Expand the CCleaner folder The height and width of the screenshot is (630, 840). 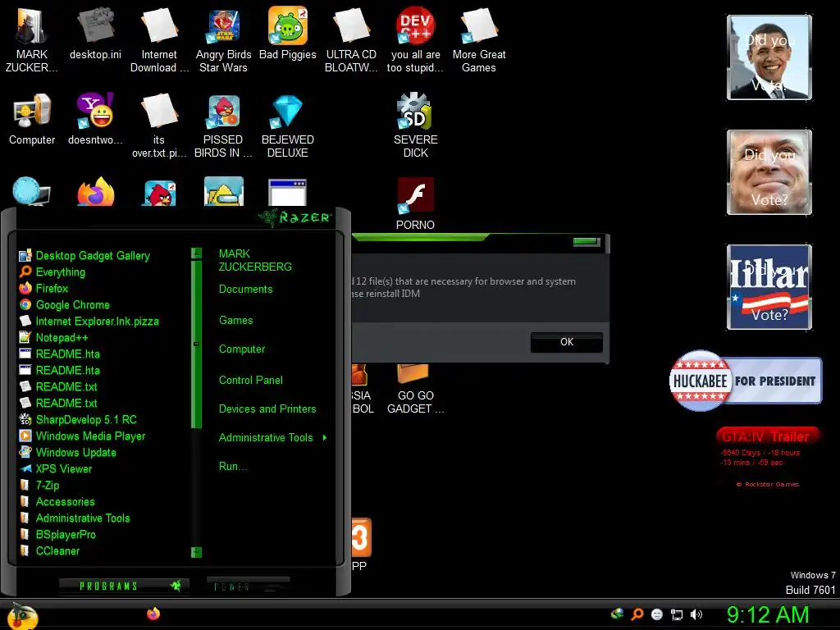point(49,550)
